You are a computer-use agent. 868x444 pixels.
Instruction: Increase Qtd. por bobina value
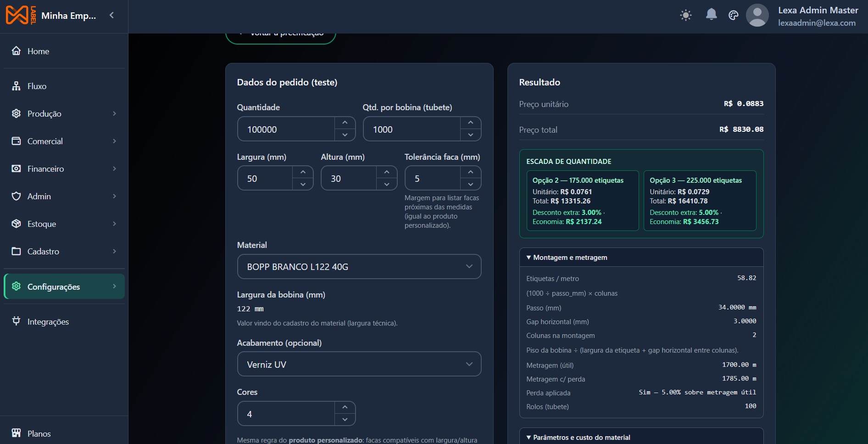coord(471,123)
